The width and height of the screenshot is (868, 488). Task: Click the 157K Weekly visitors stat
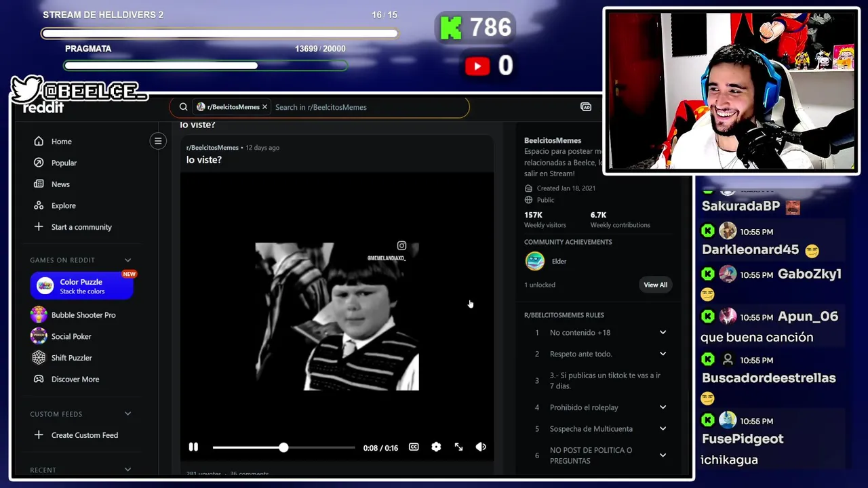(x=545, y=220)
